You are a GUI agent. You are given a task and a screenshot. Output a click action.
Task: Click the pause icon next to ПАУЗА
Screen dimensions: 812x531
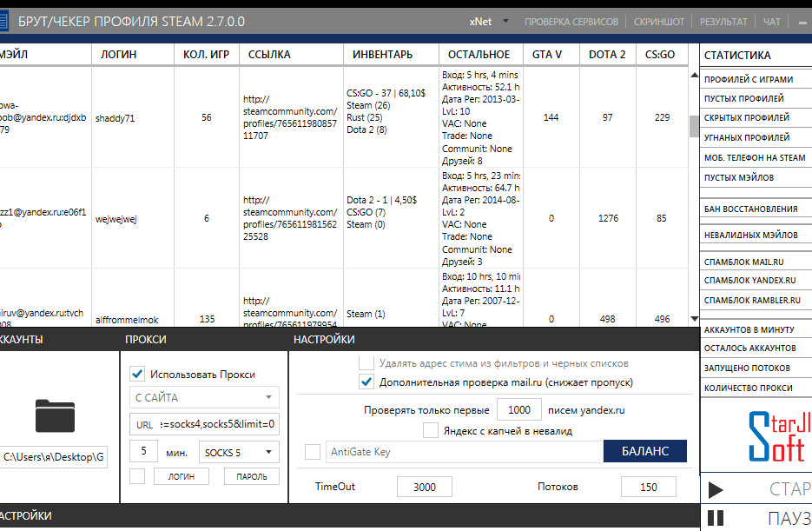716,518
